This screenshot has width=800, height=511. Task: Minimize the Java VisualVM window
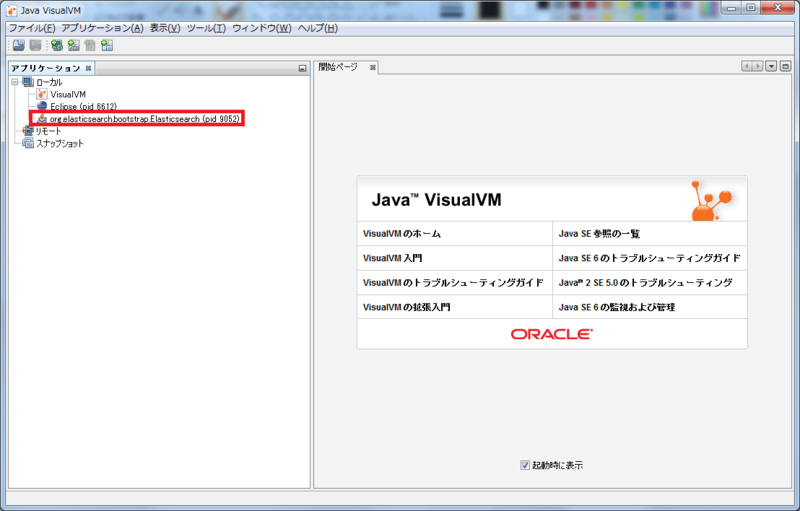click(732, 8)
